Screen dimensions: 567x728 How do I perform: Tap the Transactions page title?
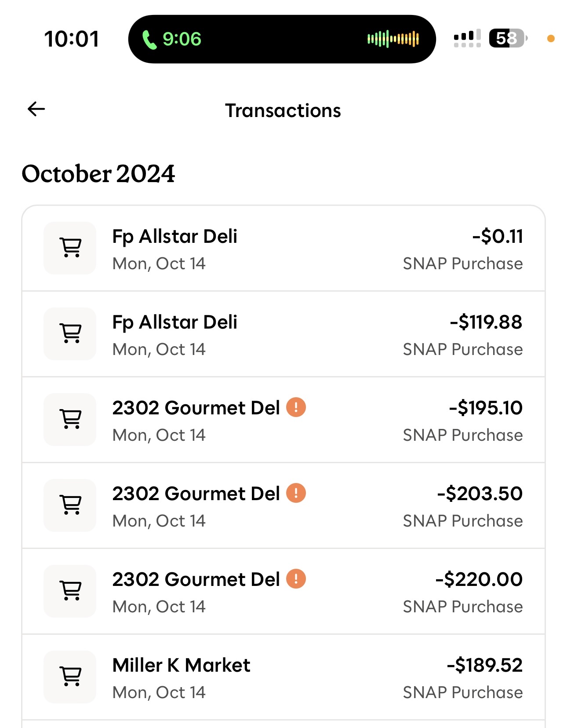click(x=283, y=110)
